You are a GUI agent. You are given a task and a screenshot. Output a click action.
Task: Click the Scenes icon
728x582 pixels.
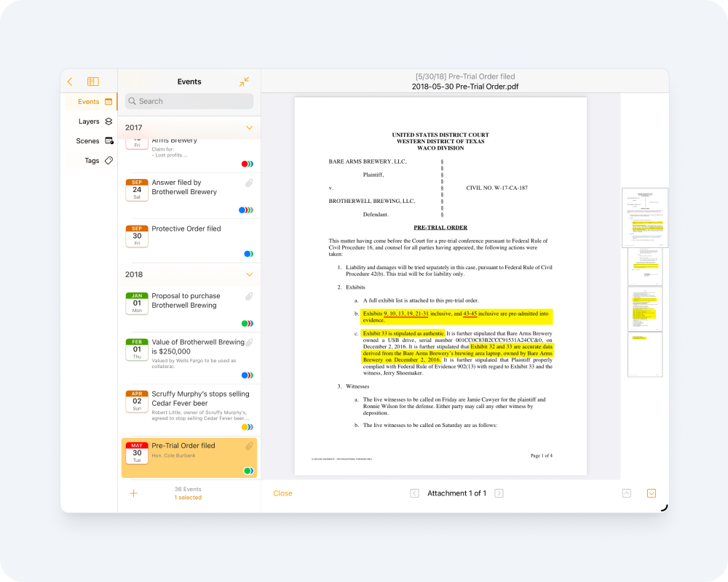(x=109, y=140)
